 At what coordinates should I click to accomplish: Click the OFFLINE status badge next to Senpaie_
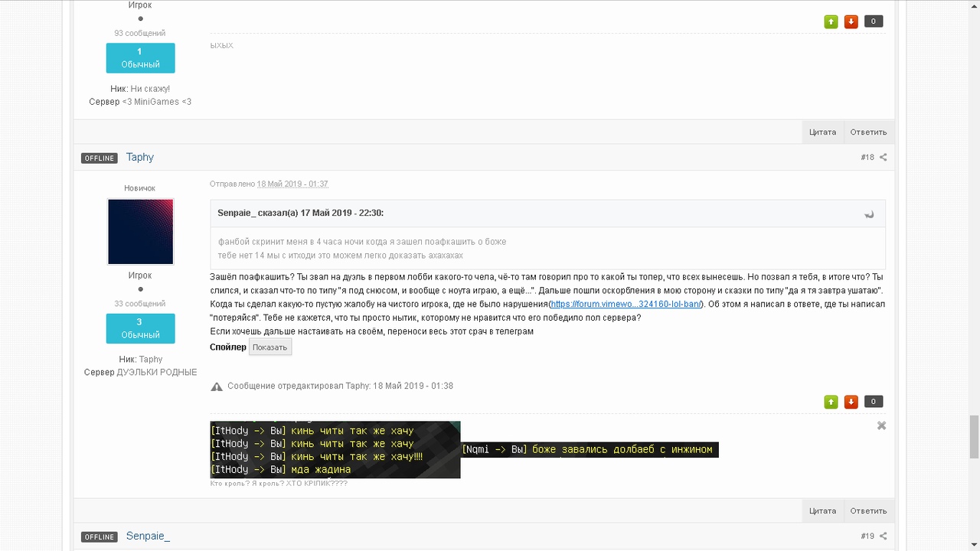click(x=100, y=536)
